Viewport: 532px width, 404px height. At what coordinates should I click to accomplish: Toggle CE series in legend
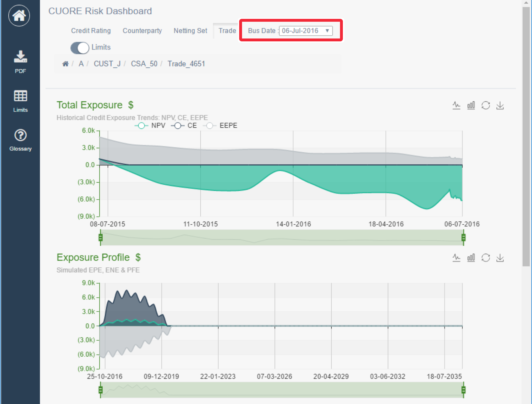click(x=184, y=126)
